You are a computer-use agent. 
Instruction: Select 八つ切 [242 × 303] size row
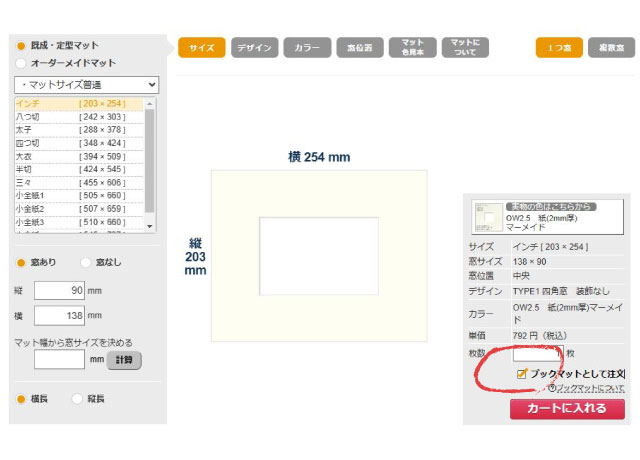(x=79, y=117)
